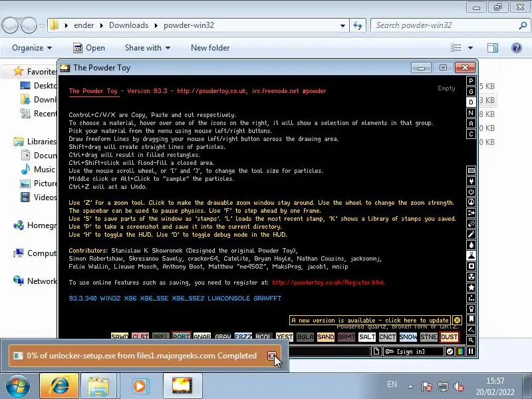Open the Solids category (square icon)
Viewport: 532px width, 399px height.
(471, 267)
